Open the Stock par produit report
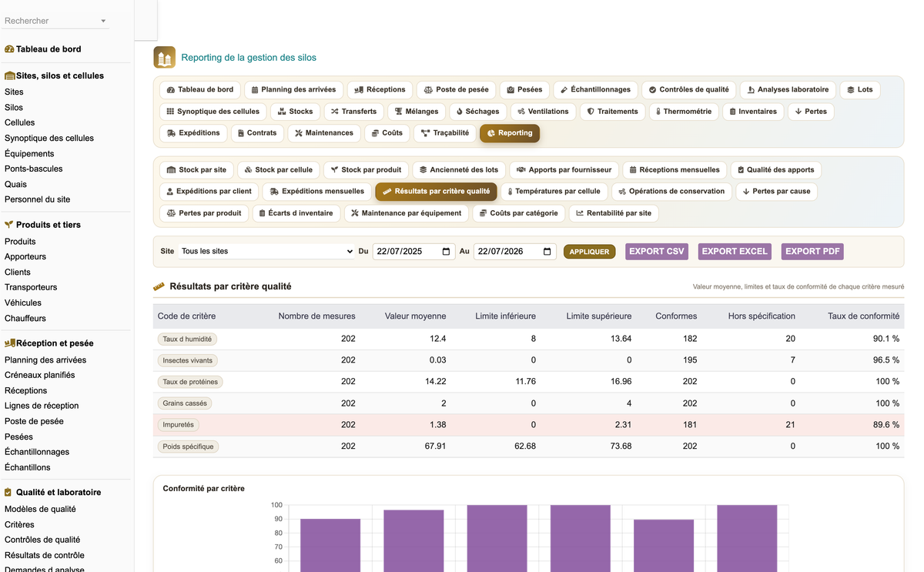Screen dimensions: 924x572 point(365,170)
